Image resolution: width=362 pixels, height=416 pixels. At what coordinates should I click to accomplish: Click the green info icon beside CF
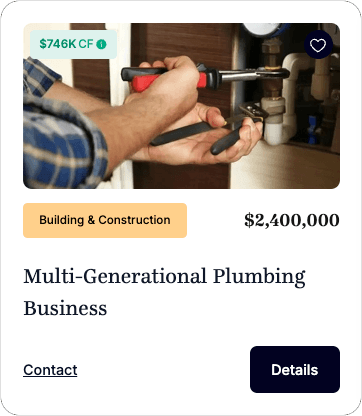point(101,44)
